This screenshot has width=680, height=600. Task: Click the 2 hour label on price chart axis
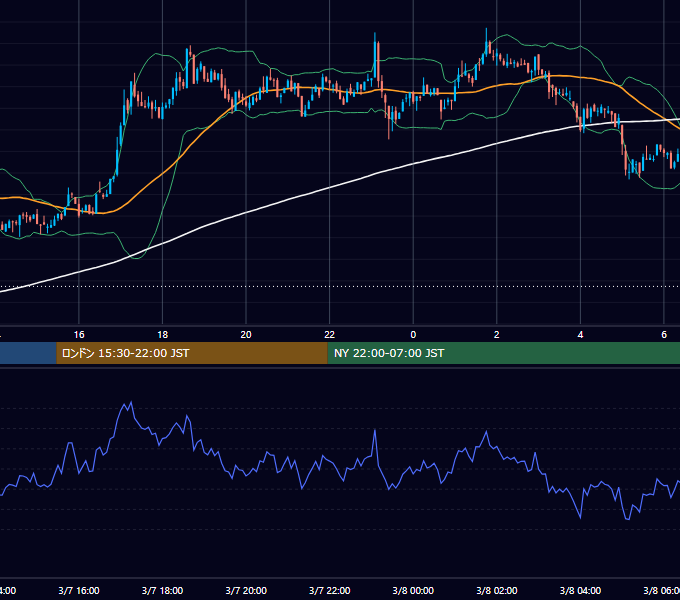point(497,335)
